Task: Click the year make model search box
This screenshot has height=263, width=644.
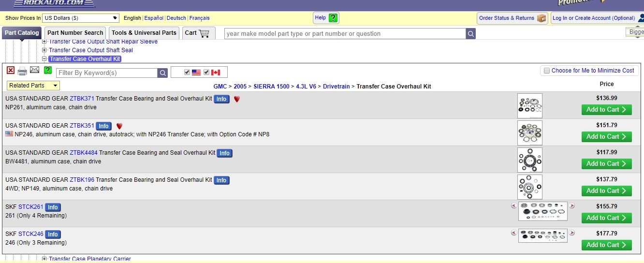Action: click(345, 34)
